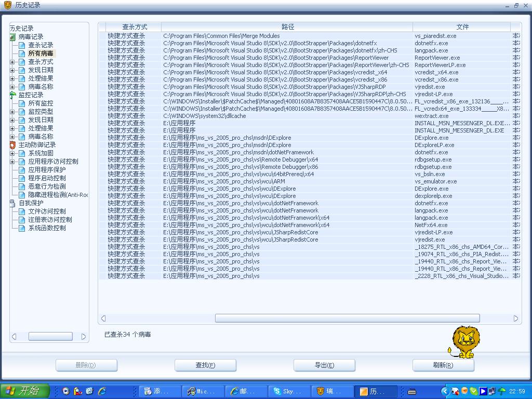Expand 监控类型 node
The height and width of the screenshot is (399, 532).
point(12,112)
